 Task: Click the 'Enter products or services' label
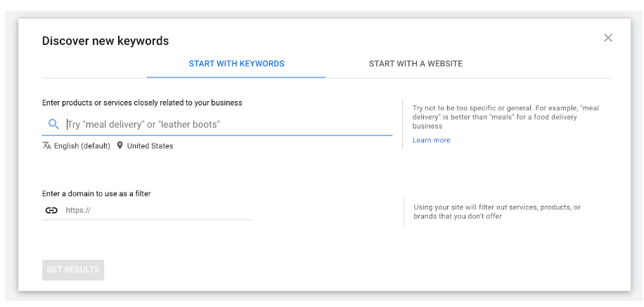[x=142, y=103]
